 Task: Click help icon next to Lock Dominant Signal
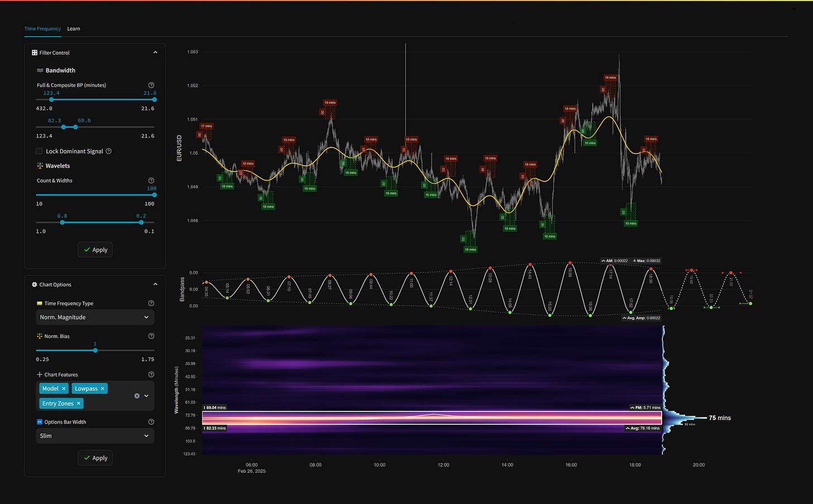pyautogui.click(x=108, y=151)
